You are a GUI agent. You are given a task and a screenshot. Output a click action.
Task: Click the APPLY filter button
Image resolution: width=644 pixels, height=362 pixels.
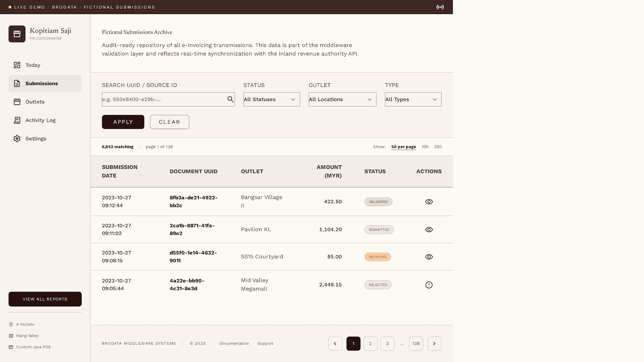click(x=123, y=122)
